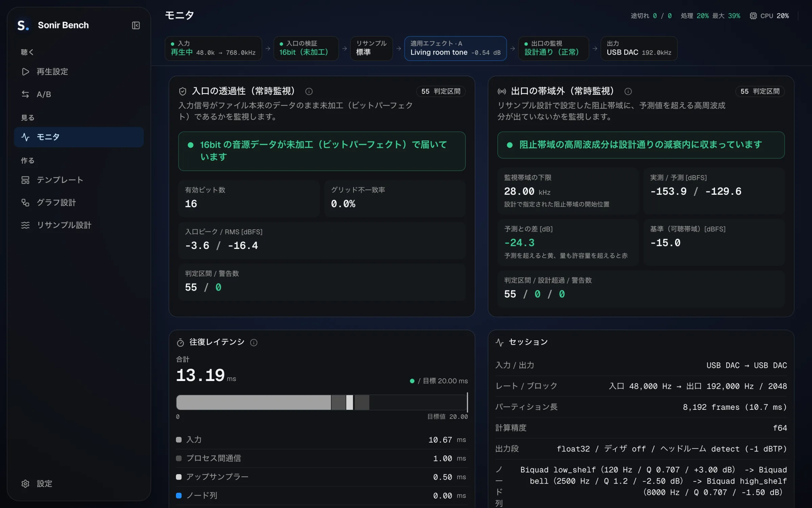Click the グリッド不一致率 0.0% value
The height and width of the screenshot is (508, 812).
343,204
